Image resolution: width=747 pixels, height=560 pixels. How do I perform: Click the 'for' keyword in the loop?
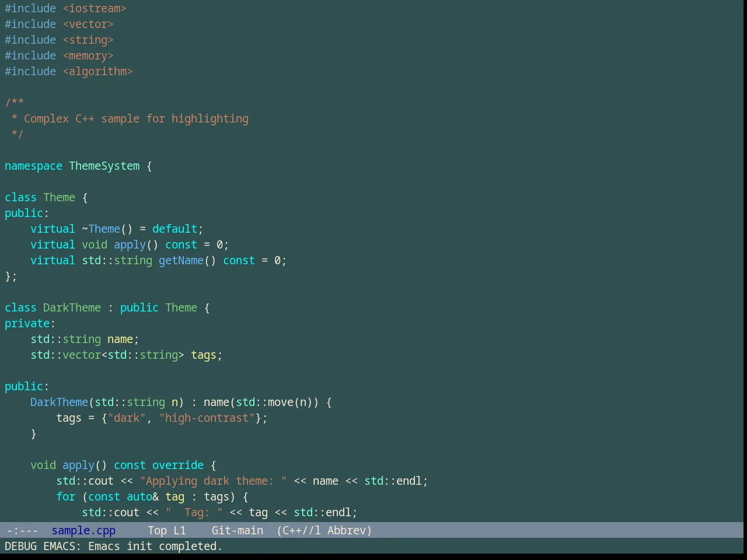coord(66,496)
